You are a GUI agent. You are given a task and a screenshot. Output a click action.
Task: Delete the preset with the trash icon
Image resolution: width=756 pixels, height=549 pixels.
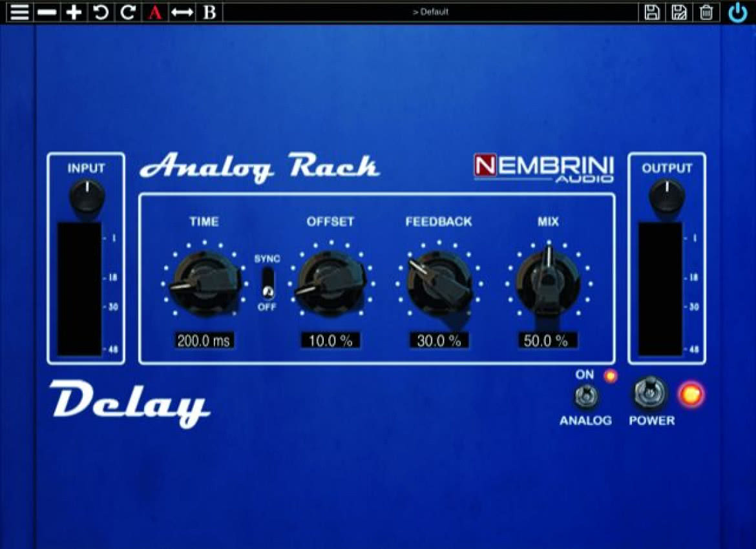[706, 12]
